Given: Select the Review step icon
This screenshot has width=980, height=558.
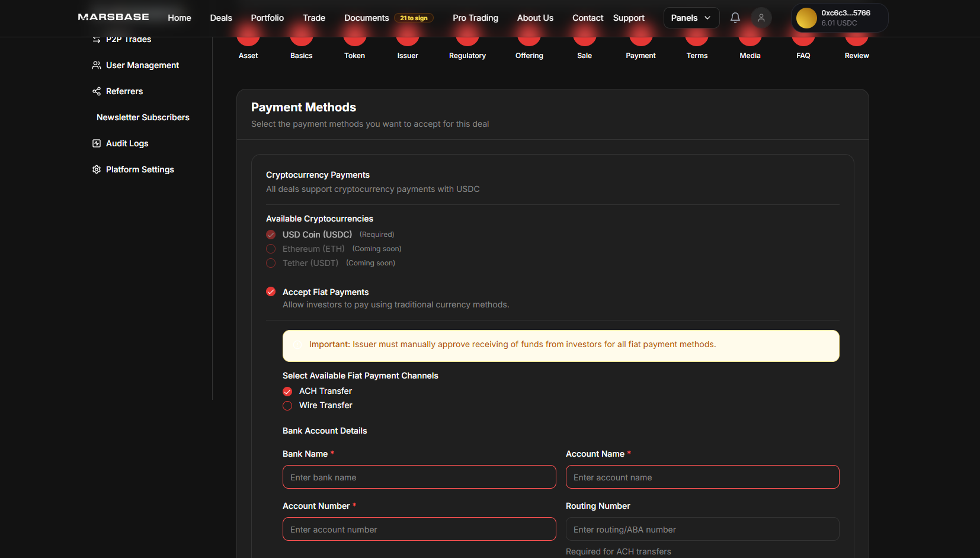Looking at the screenshot, I should (856, 37).
